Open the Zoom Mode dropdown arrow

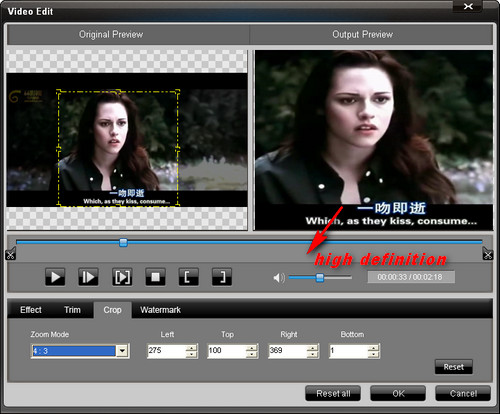(122, 351)
